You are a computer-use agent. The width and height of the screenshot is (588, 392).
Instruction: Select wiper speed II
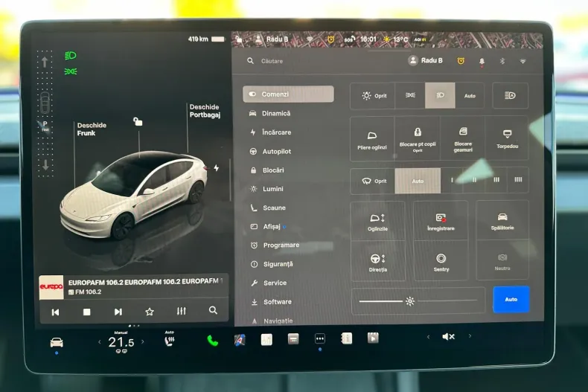tap(474, 181)
